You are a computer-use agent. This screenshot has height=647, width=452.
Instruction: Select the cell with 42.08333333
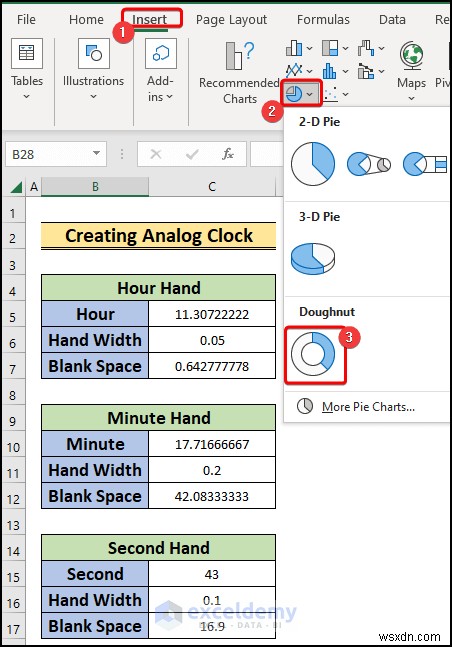click(x=212, y=496)
